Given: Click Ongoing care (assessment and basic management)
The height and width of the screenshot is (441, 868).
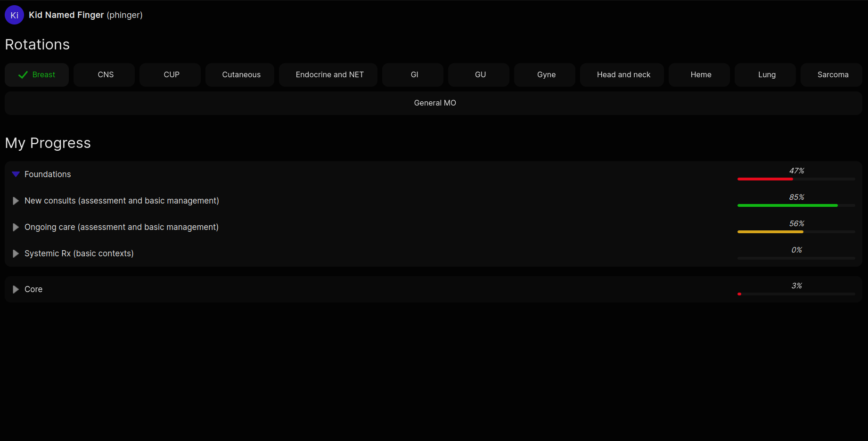Looking at the screenshot, I should [122, 227].
